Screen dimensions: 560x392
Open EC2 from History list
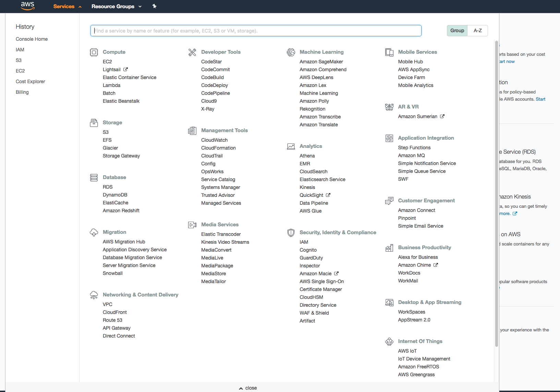pos(20,71)
